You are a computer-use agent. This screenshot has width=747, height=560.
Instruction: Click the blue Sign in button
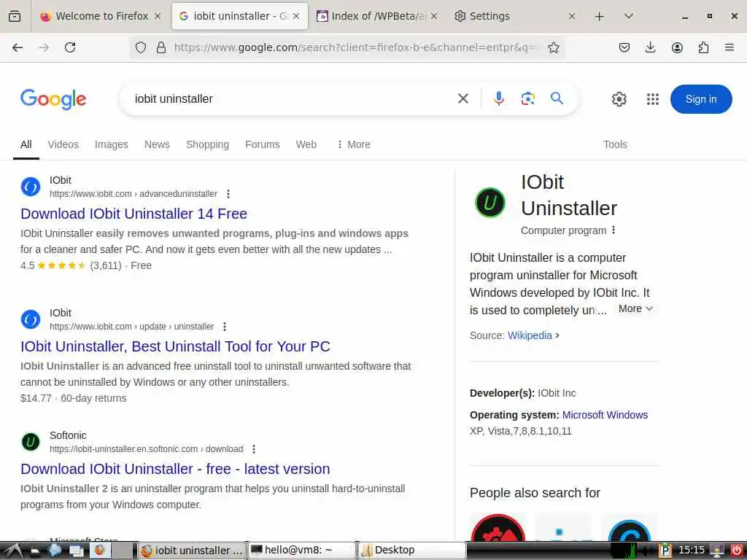point(701,99)
